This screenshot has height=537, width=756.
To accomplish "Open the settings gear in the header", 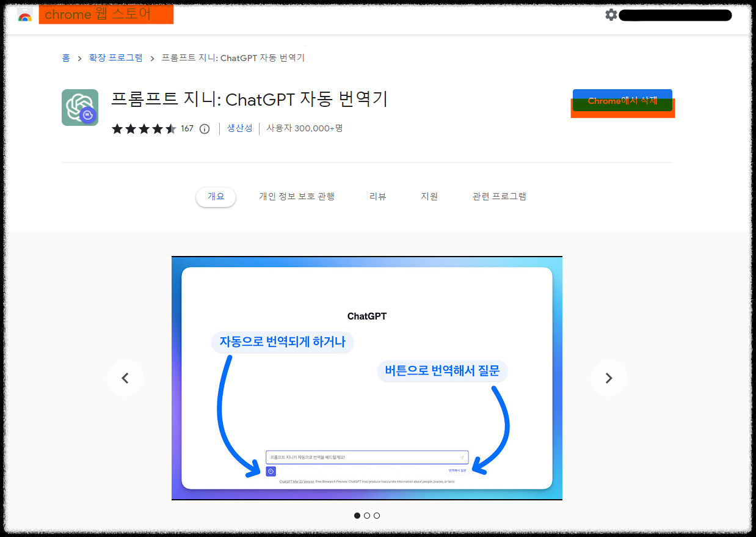I will [611, 15].
